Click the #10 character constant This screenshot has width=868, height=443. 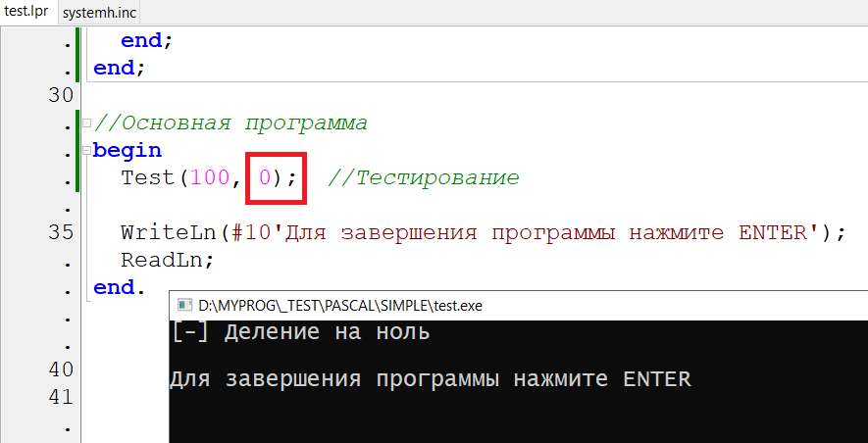(251, 233)
